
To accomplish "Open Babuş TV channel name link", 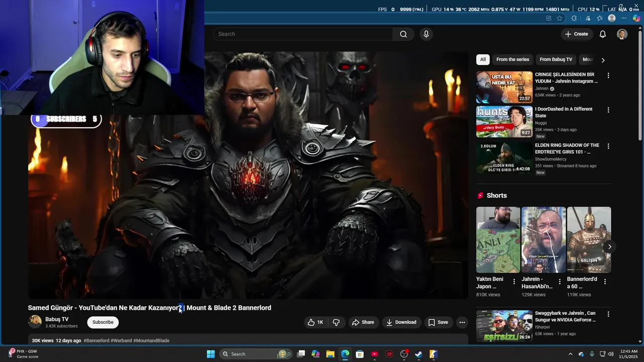I will 57,319.
